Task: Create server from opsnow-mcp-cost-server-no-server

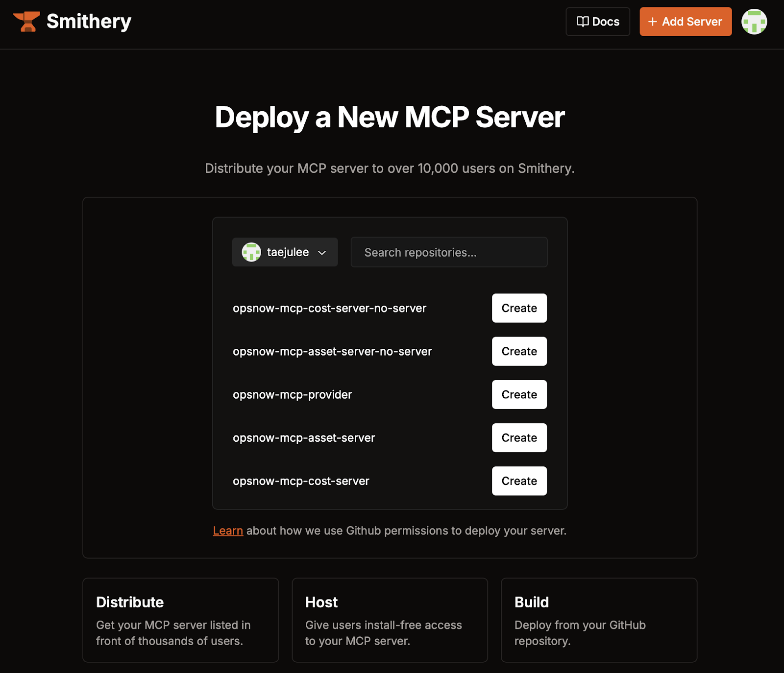Action: 519,308
